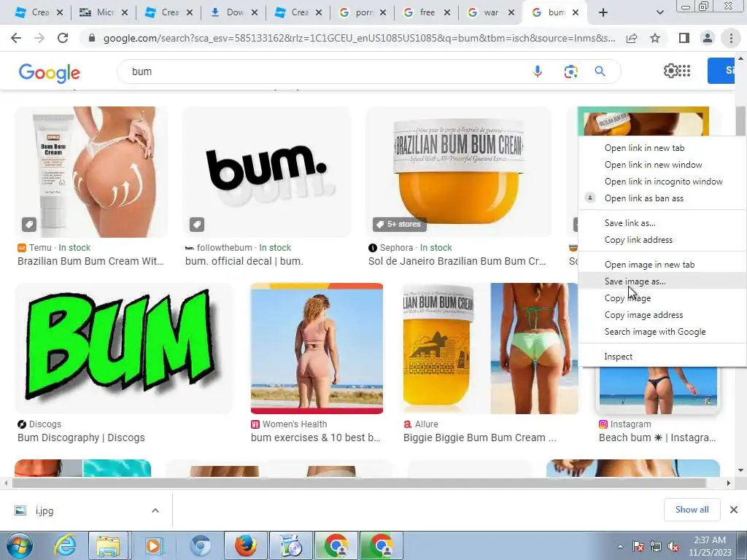This screenshot has width=747, height=560.
Task: Click the address bar URL
Action: pos(359,38)
